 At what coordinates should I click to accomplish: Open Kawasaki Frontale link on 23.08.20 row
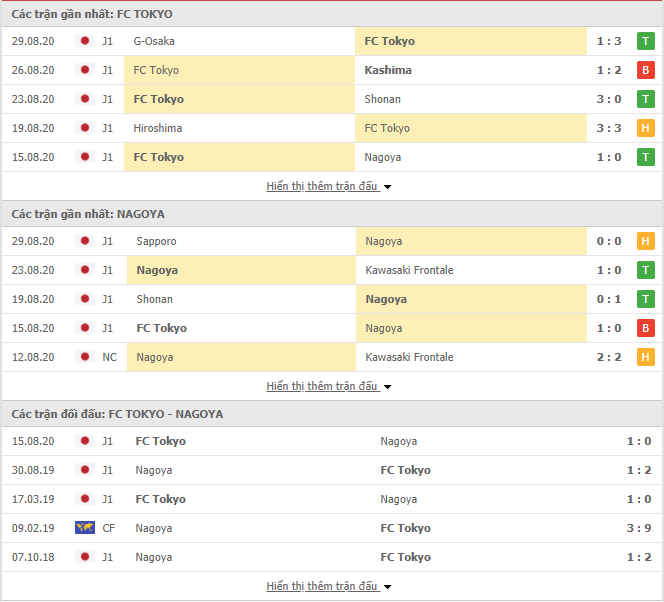[x=409, y=270]
